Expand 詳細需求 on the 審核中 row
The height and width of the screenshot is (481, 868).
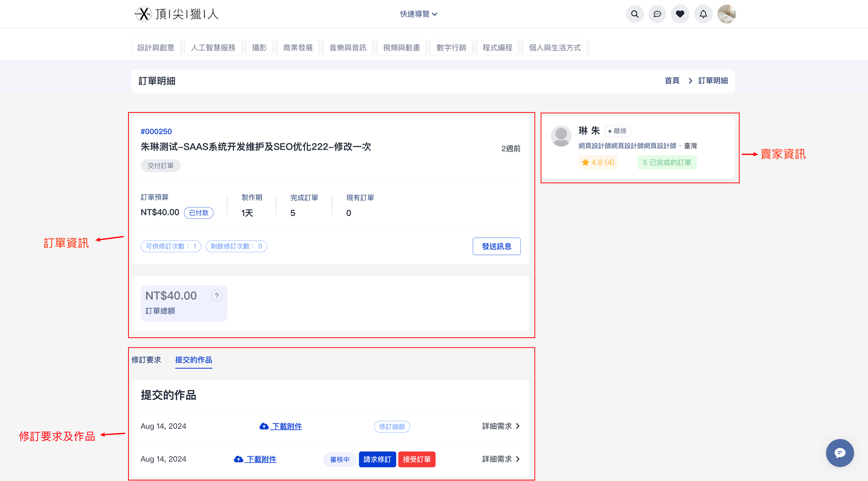500,459
